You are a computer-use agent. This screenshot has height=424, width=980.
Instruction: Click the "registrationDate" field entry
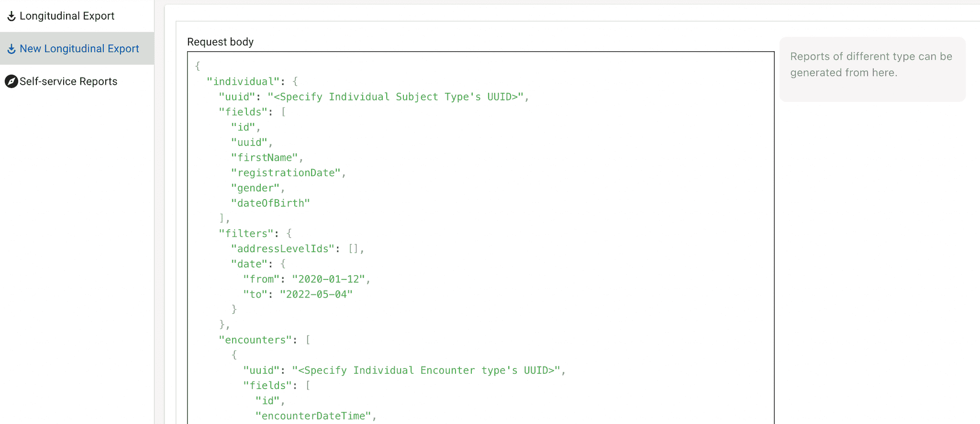point(286,173)
